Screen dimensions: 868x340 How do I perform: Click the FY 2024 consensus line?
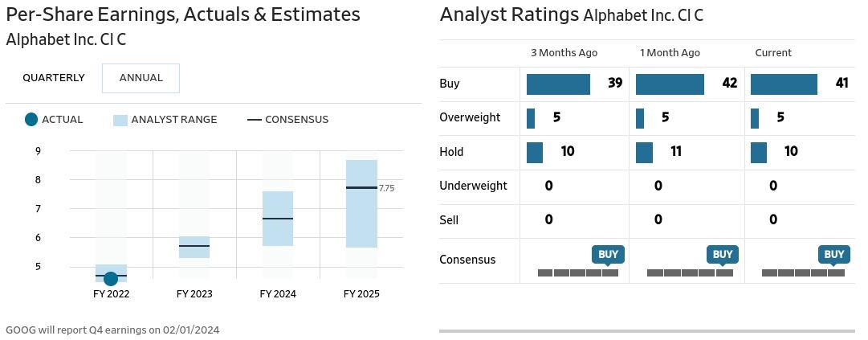click(278, 219)
